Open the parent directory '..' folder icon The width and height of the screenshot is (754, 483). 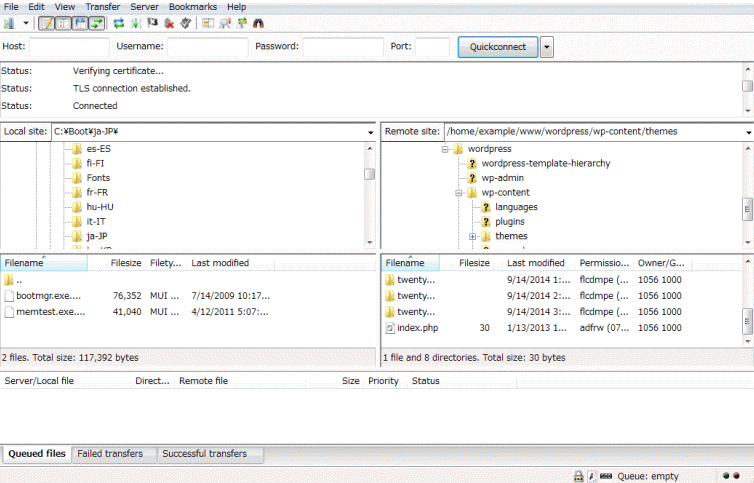pyautogui.click(x=9, y=280)
